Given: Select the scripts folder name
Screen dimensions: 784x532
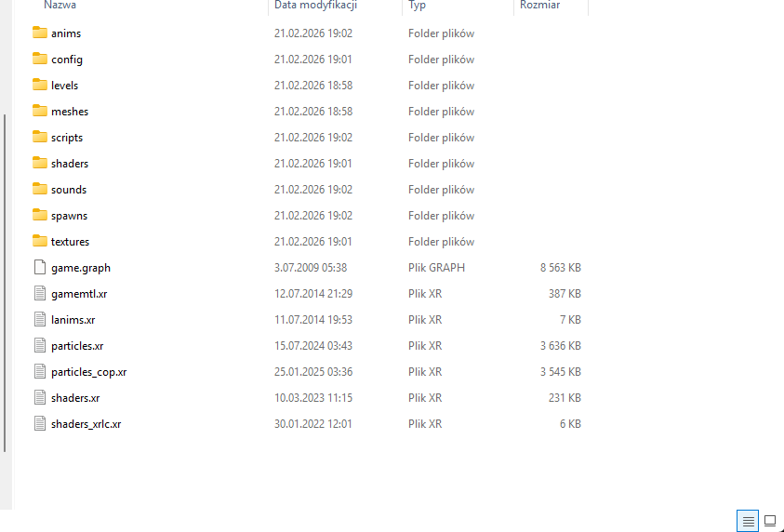Looking at the screenshot, I should tap(67, 138).
